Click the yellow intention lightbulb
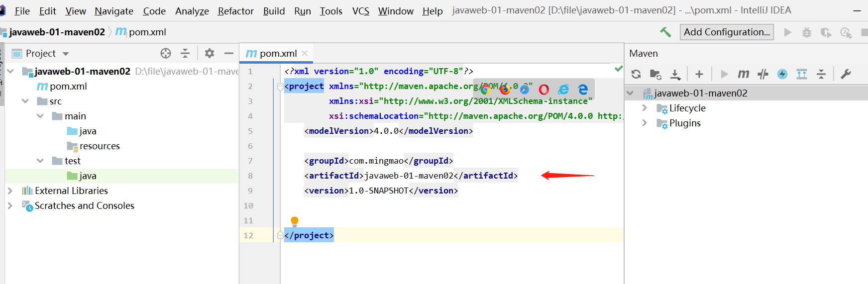868x284 pixels. pos(295,221)
